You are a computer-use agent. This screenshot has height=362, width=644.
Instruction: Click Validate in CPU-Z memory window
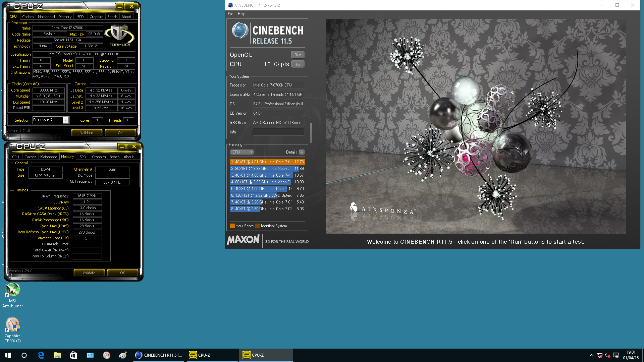pyautogui.click(x=89, y=273)
